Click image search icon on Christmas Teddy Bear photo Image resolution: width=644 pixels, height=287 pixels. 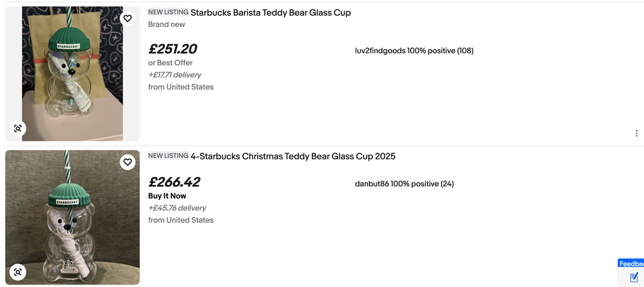(x=18, y=272)
